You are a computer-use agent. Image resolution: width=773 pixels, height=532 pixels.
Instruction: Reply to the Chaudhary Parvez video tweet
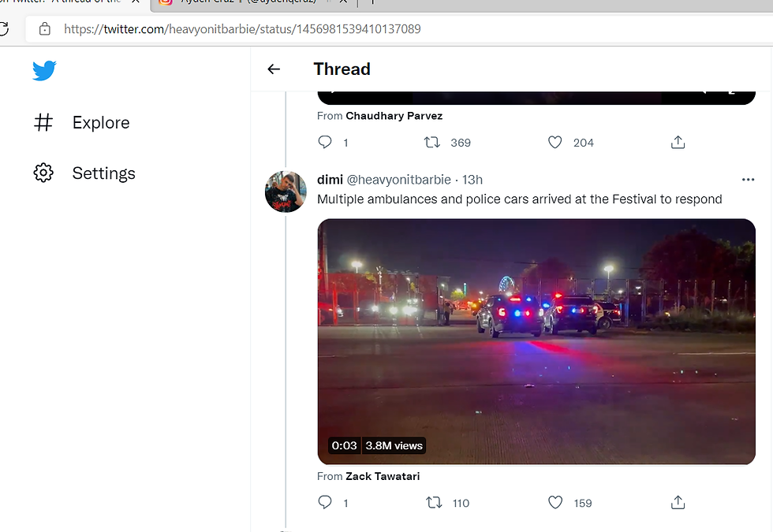pos(325,143)
